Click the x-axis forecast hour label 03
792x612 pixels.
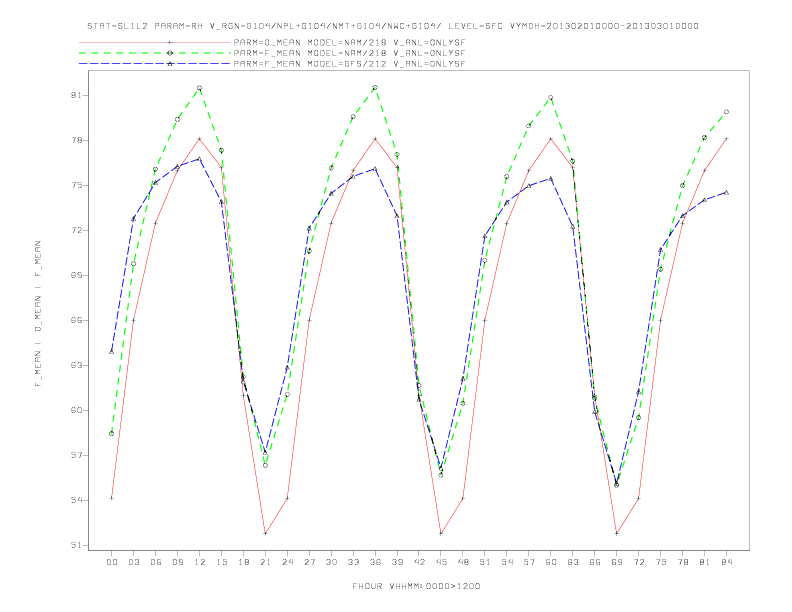133,562
